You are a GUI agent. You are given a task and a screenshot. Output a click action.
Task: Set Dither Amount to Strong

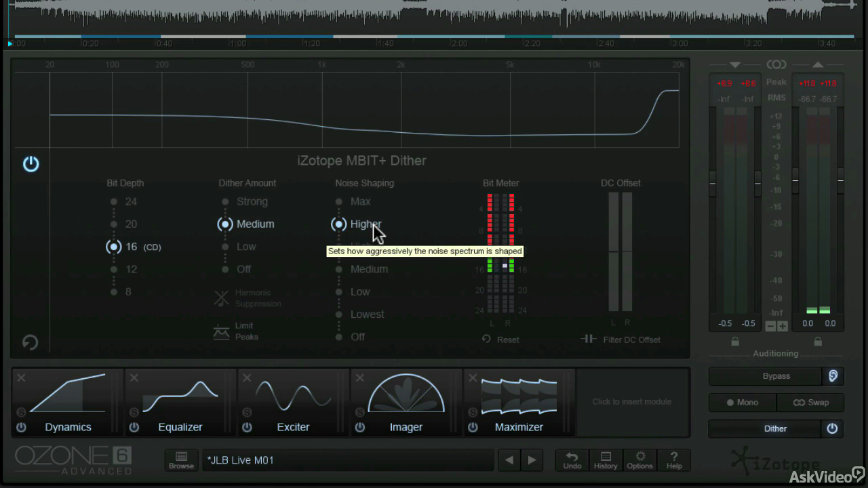tap(245, 201)
